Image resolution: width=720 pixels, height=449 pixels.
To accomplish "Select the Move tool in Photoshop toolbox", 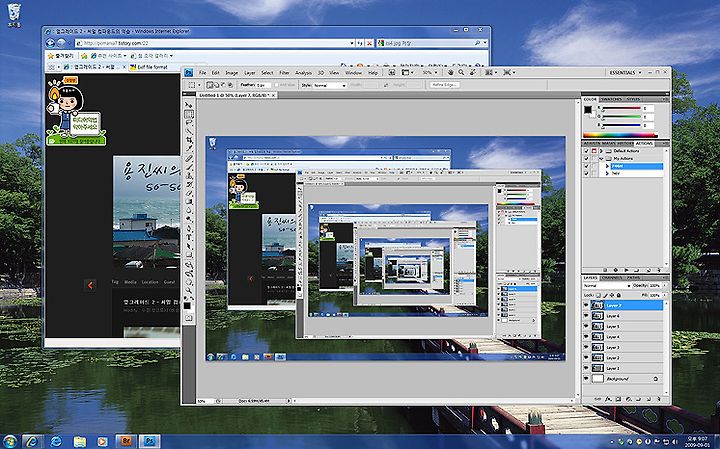I will (189, 105).
